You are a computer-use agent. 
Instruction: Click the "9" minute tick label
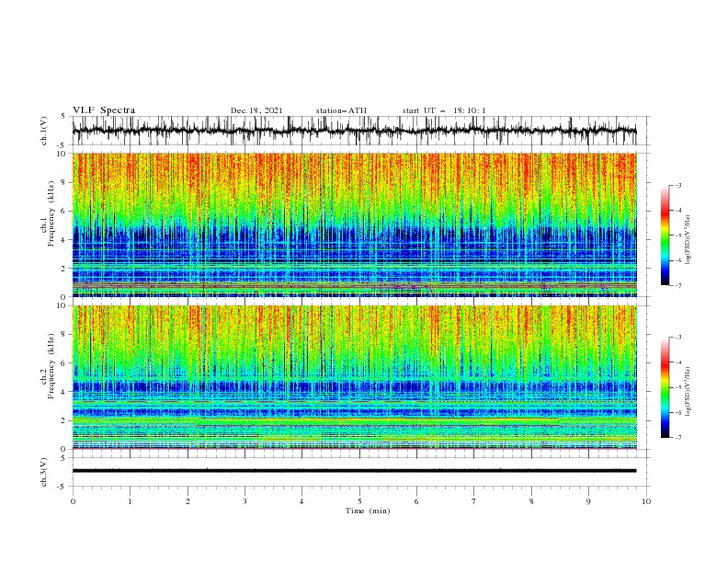coord(588,501)
